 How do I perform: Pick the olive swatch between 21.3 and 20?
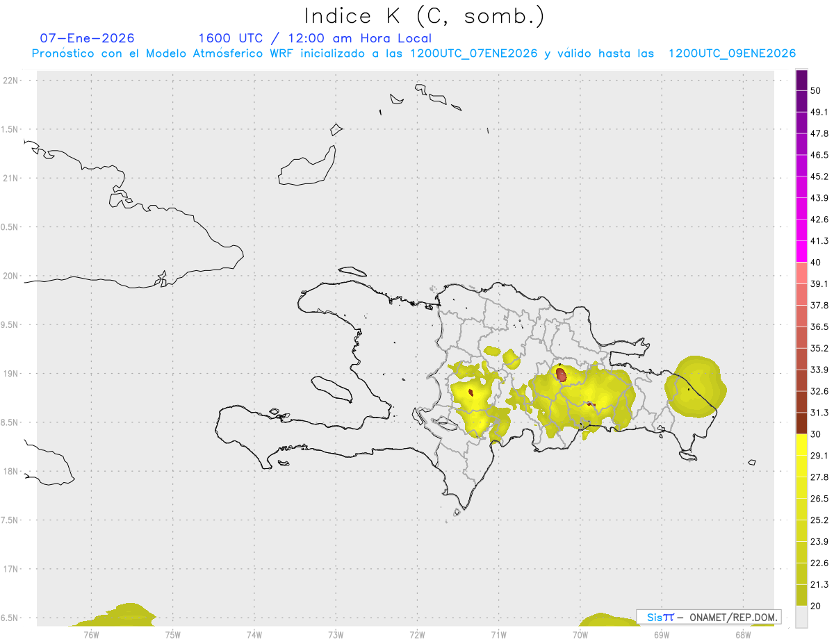click(x=801, y=595)
